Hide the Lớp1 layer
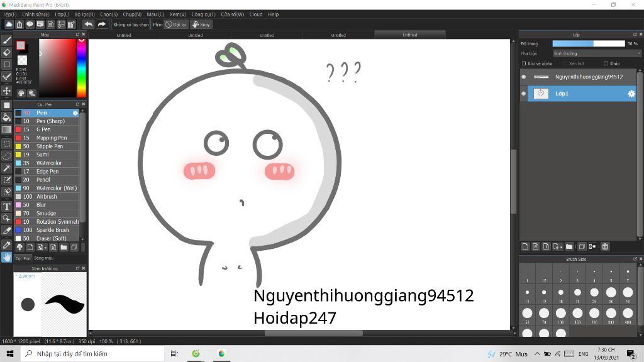The image size is (644, 362). 523,94
